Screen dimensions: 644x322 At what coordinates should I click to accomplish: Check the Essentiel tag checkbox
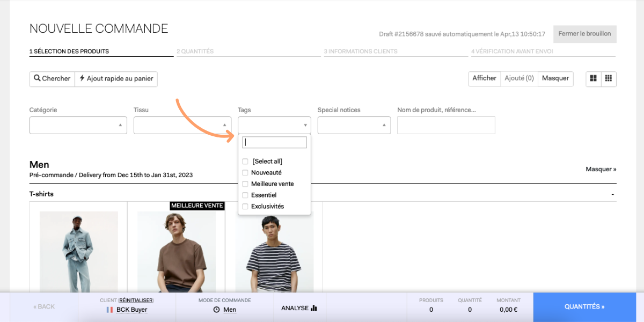pos(245,195)
